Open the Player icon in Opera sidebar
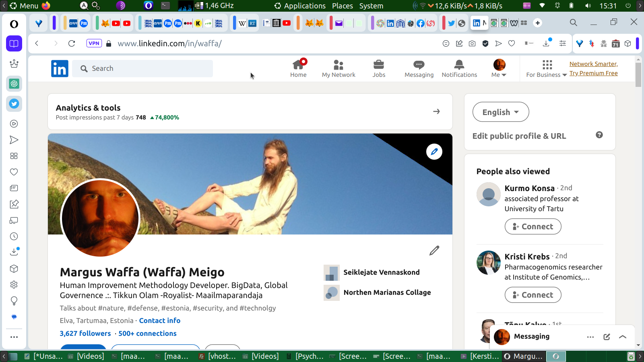The width and height of the screenshot is (644, 362). [x=14, y=124]
